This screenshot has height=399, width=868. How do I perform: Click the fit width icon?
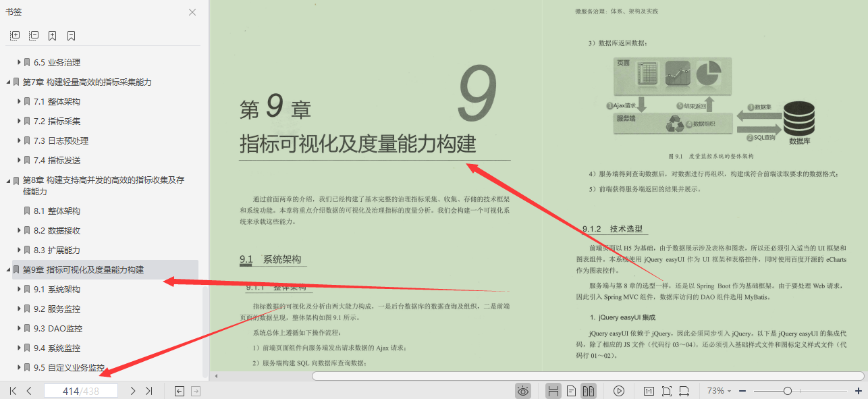click(x=684, y=391)
